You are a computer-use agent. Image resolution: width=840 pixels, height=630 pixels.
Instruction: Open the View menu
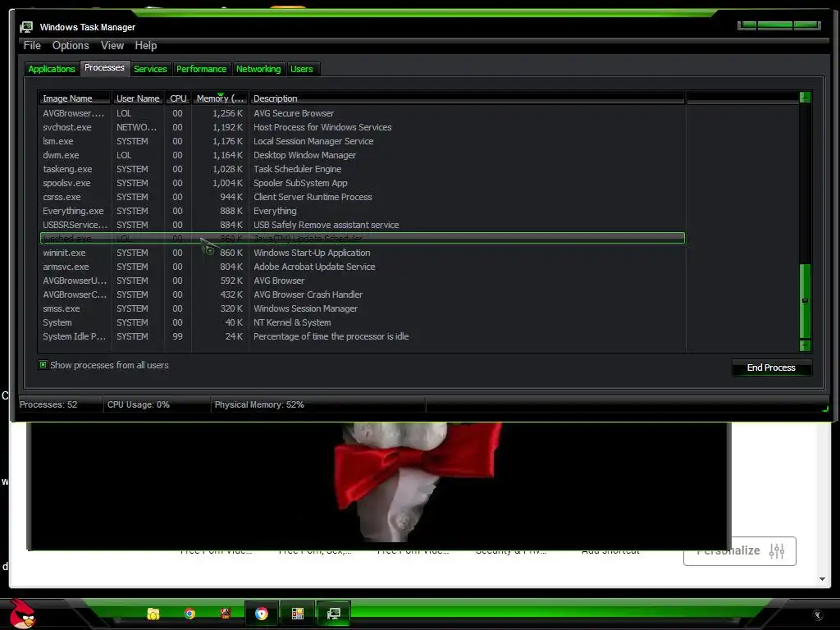click(112, 46)
